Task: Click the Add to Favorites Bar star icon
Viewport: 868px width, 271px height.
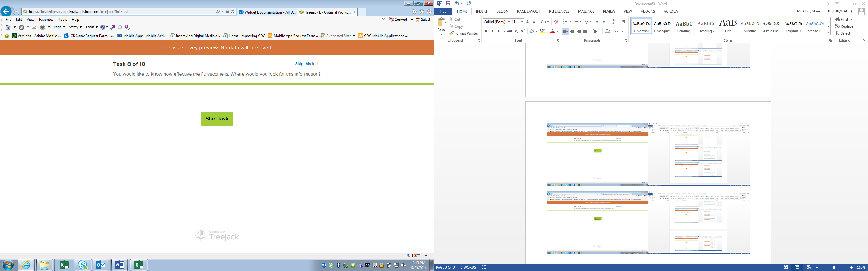Action: 7,36
